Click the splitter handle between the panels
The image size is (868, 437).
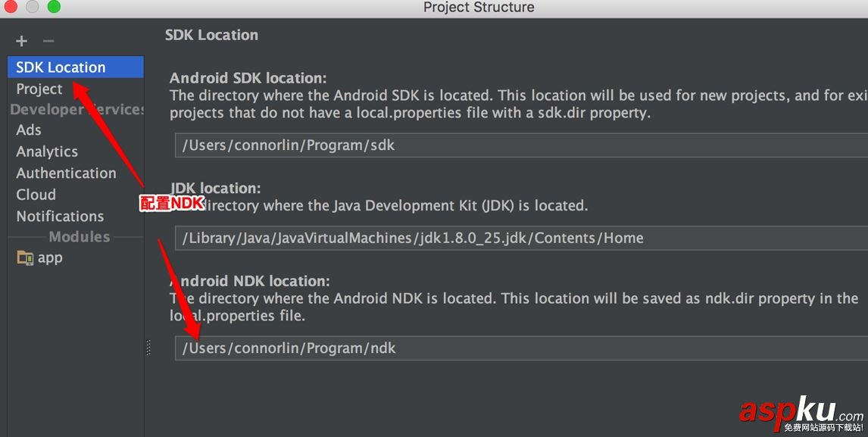148,348
